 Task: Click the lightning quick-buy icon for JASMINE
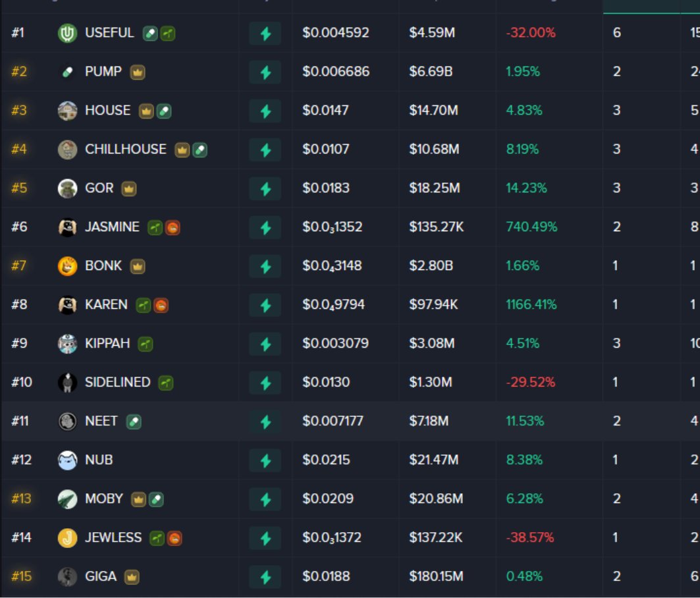tap(265, 228)
